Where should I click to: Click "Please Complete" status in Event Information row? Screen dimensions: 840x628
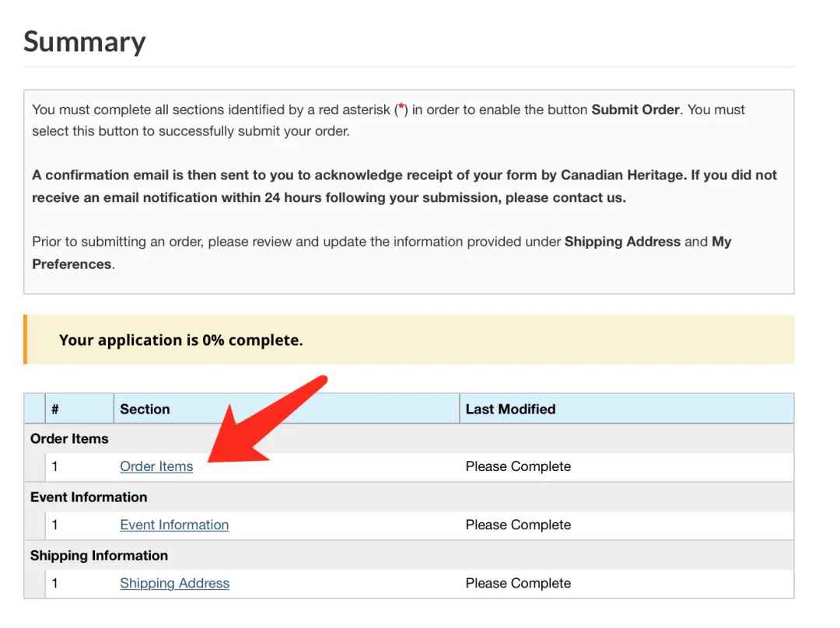point(518,525)
